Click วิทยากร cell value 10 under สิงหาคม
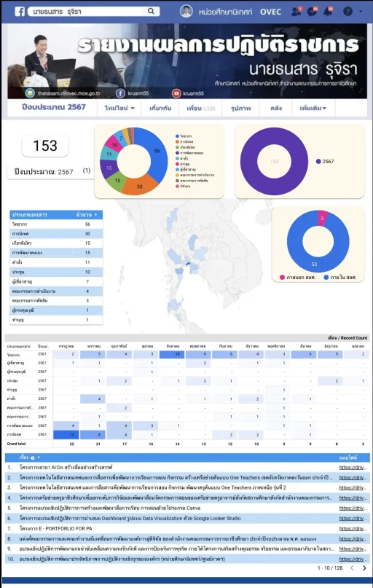 tap(172, 354)
